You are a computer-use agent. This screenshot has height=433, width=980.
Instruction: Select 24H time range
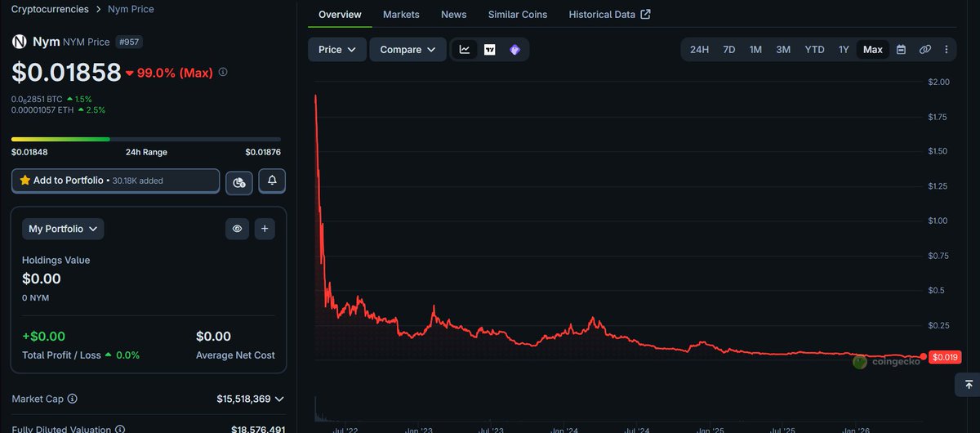tap(699, 50)
